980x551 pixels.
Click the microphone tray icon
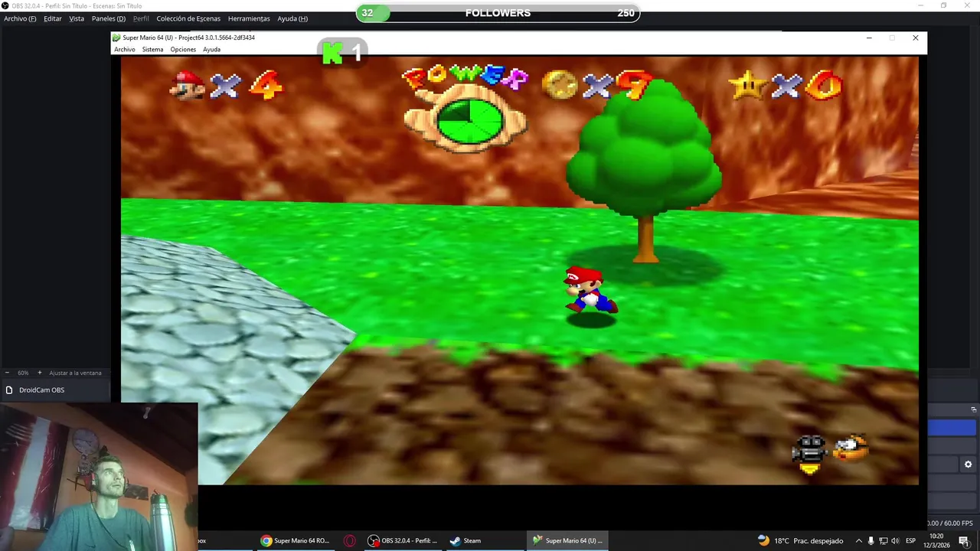pyautogui.click(x=871, y=540)
